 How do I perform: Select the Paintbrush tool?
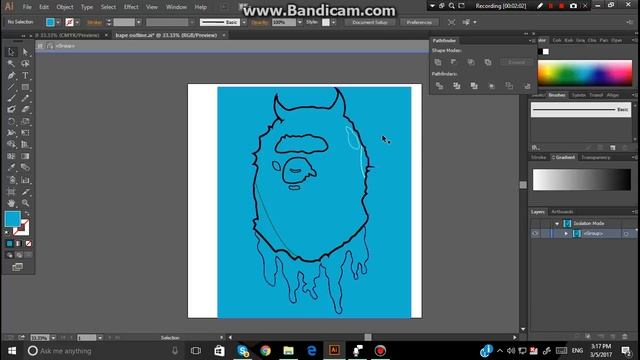11,98
